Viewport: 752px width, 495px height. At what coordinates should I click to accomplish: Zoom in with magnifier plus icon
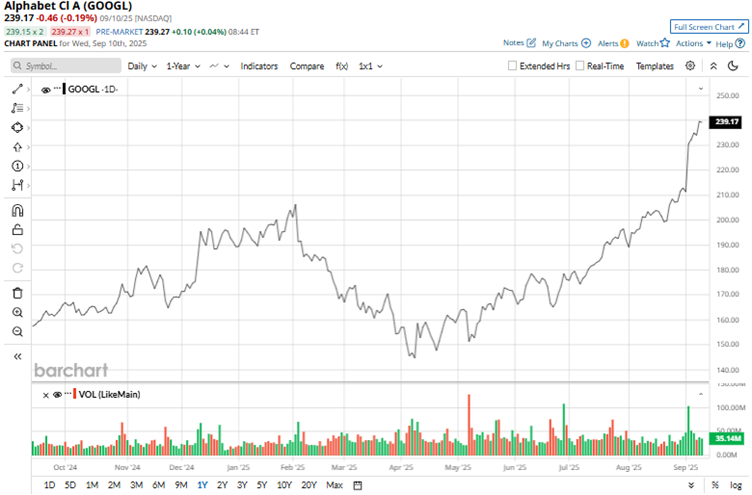click(x=17, y=312)
